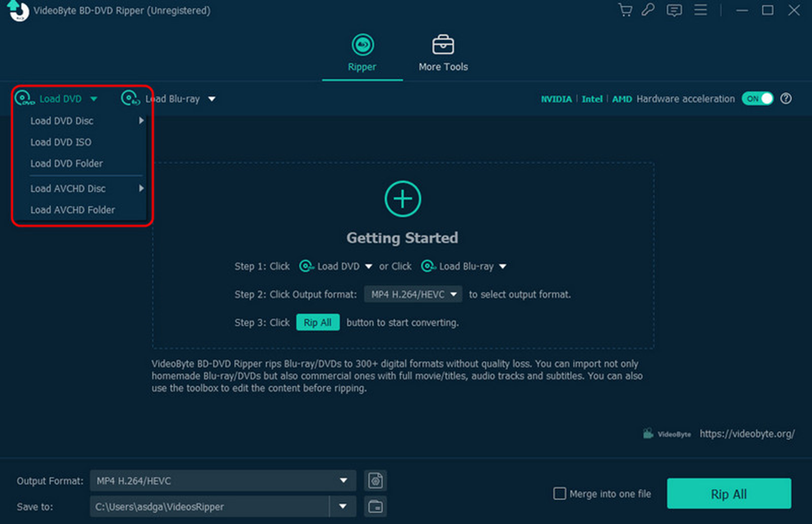Expand the toolbar Load Blu-ray dropdown arrow

pyautogui.click(x=212, y=99)
